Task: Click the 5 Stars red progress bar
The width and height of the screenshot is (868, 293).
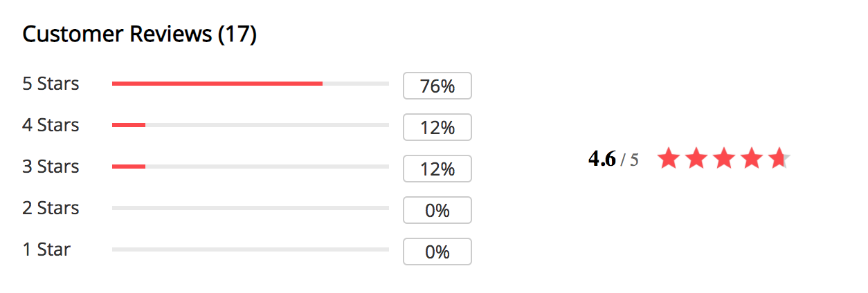Action: click(251, 84)
